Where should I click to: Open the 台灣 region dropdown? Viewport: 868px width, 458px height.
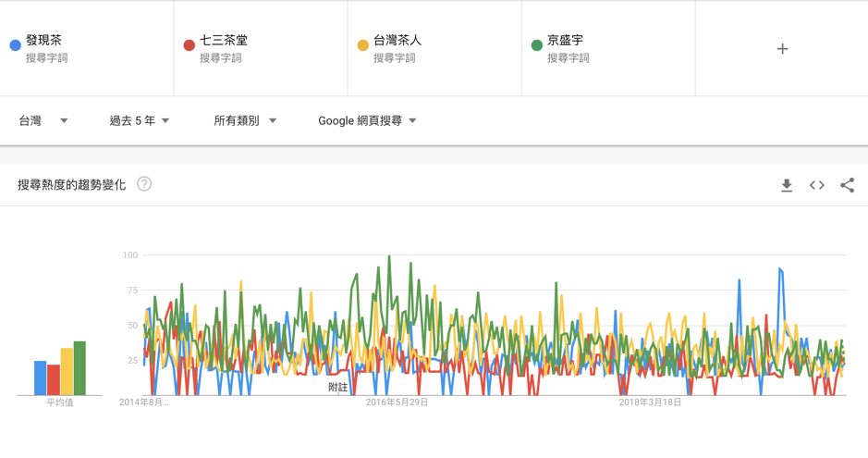click(x=43, y=120)
